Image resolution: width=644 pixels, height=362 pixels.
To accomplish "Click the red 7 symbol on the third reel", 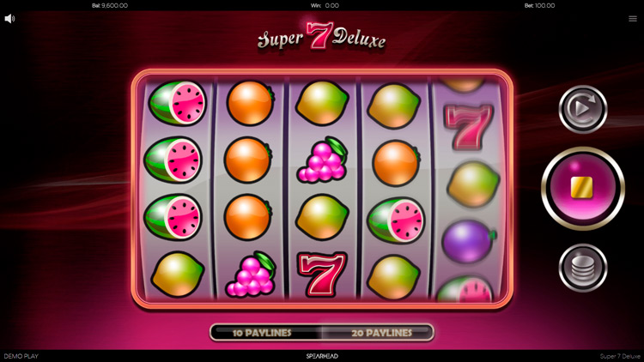I will (x=322, y=275).
